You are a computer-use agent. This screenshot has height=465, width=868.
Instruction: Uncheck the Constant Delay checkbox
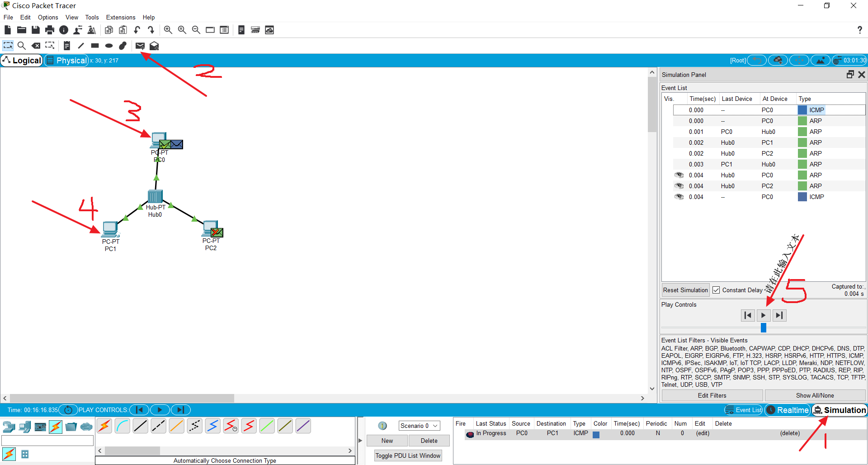click(716, 290)
